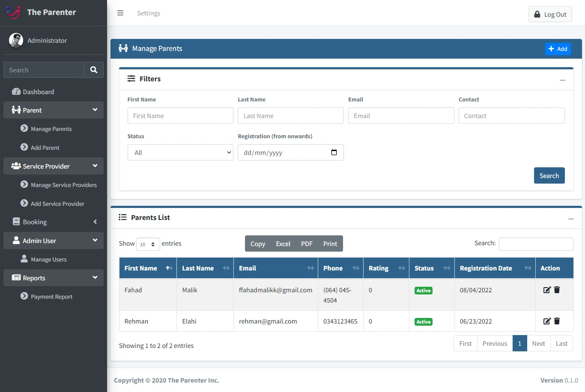Click the hamburger menu icon in header

pyautogui.click(x=120, y=13)
